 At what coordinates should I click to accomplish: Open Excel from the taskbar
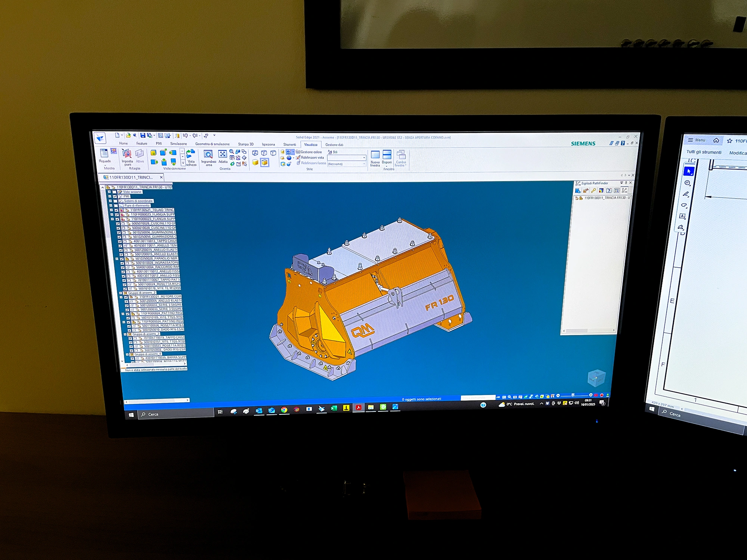pyautogui.click(x=334, y=408)
